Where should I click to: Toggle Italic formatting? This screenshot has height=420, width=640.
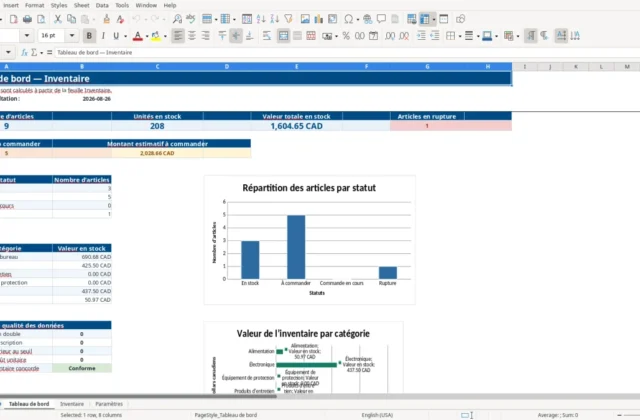point(103,36)
